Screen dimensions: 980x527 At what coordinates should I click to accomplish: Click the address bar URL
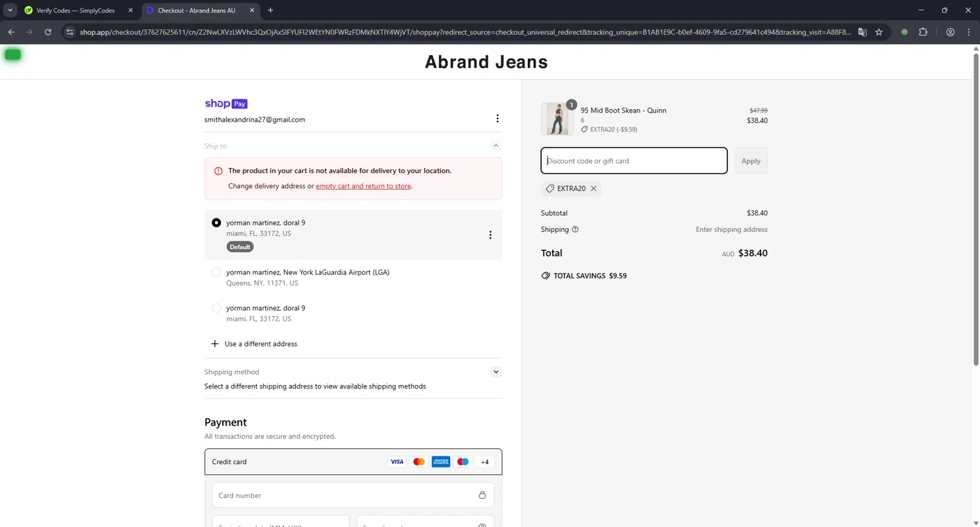click(465, 32)
